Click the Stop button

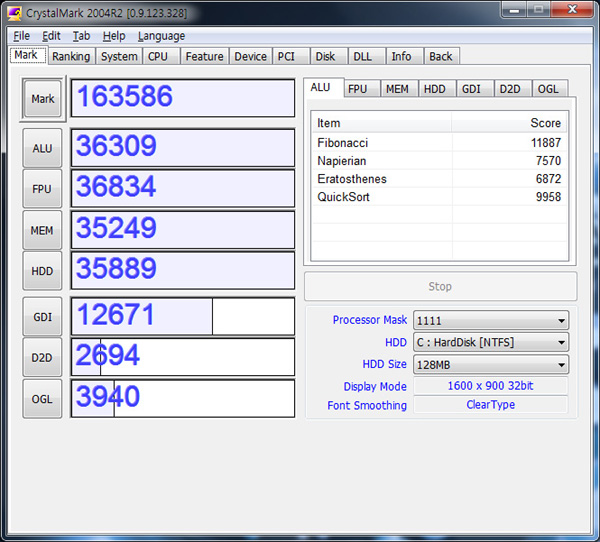tap(440, 286)
